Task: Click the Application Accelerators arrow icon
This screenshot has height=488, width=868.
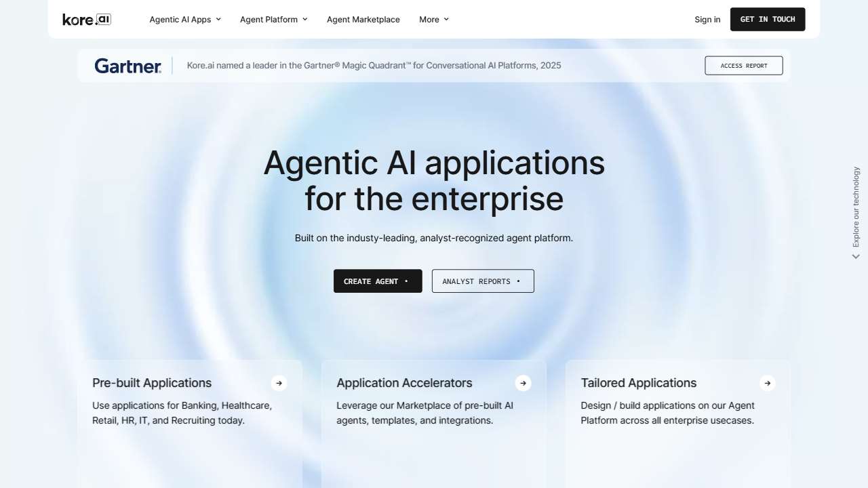Action: pos(523,383)
